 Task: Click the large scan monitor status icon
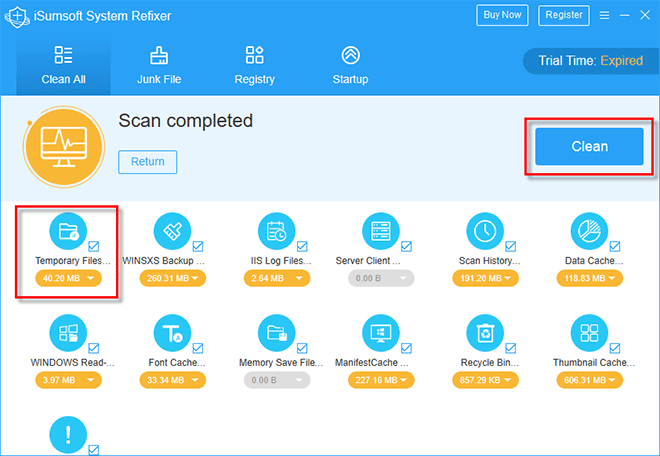tap(64, 147)
